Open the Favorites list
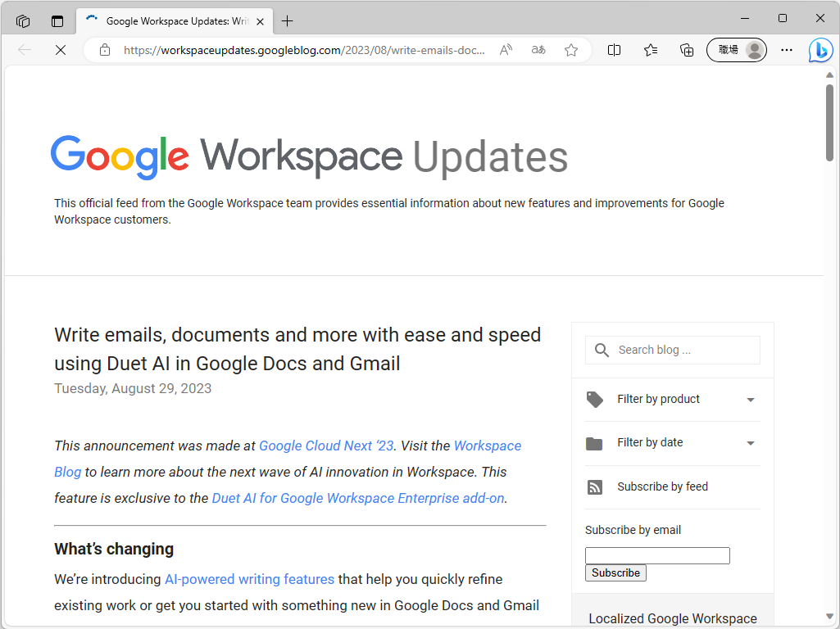This screenshot has width=840, height=629. 651,50
